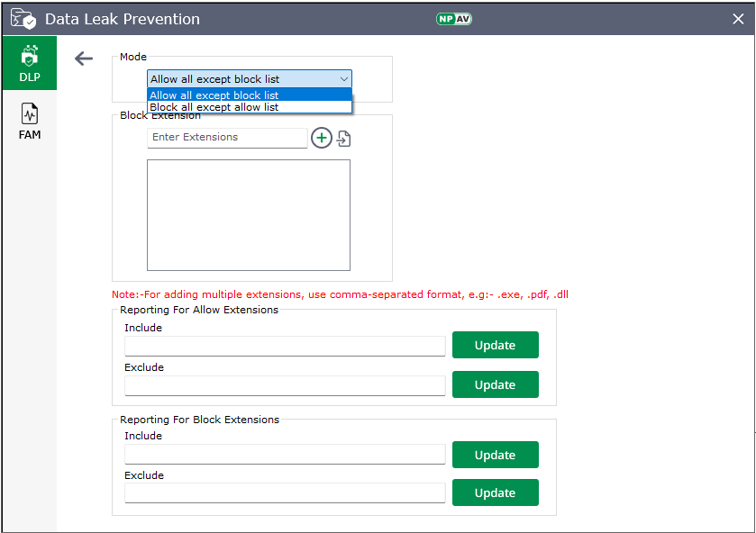The image size is (756, 533).
Task: Click the import extensions file icon
Action: (344, 139)
